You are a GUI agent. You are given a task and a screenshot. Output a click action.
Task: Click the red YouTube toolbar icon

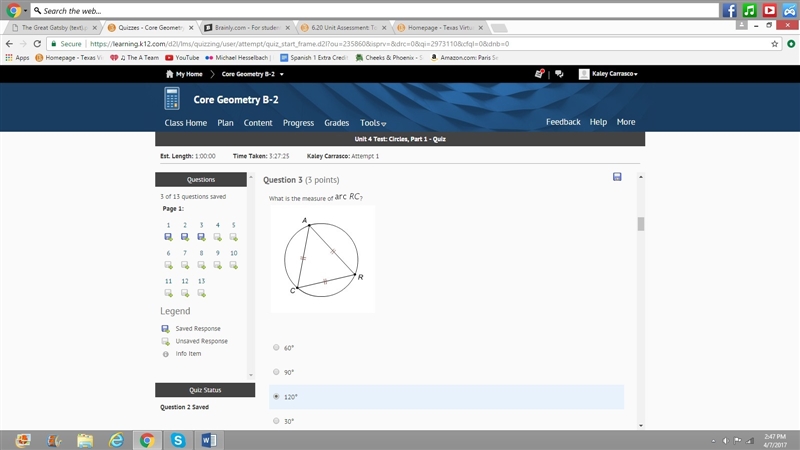[x=769, y=10]
